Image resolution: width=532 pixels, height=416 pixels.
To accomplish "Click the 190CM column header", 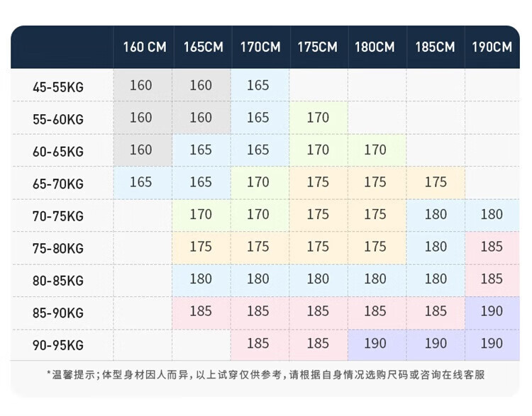I will coord(492,47).
